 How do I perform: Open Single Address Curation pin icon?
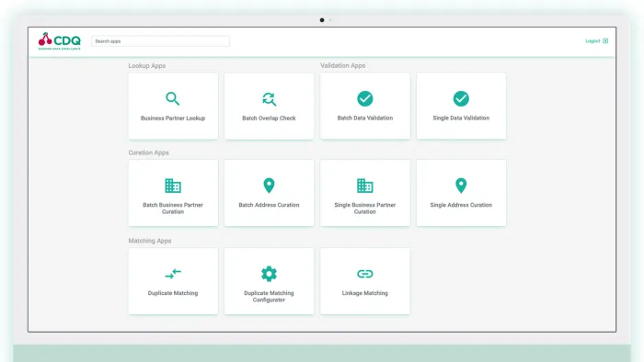tap(461, 186)
